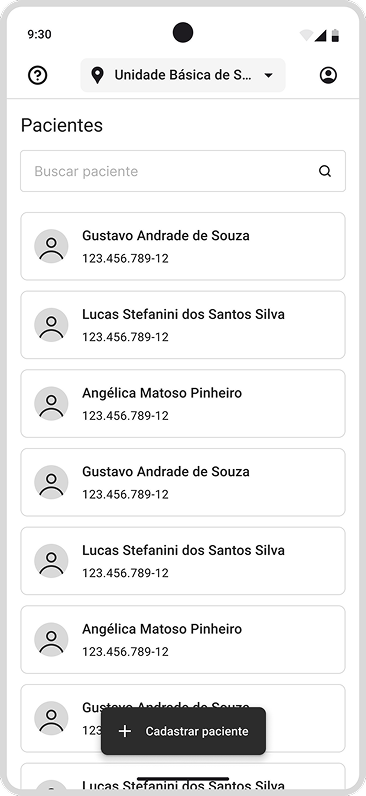This screenshot has width=366, height=796.
Task: Click avatar of first Angélica Matoso Pinheiro
Action: point(51,404)
